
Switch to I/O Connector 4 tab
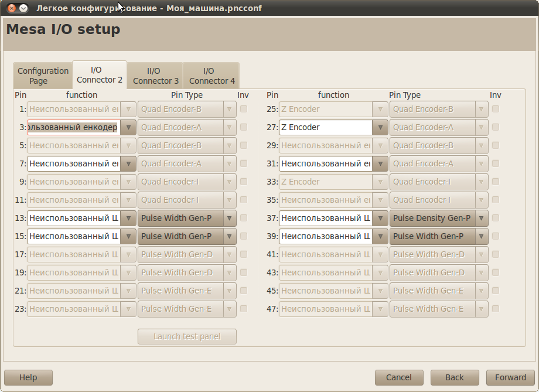pos(211,76)
